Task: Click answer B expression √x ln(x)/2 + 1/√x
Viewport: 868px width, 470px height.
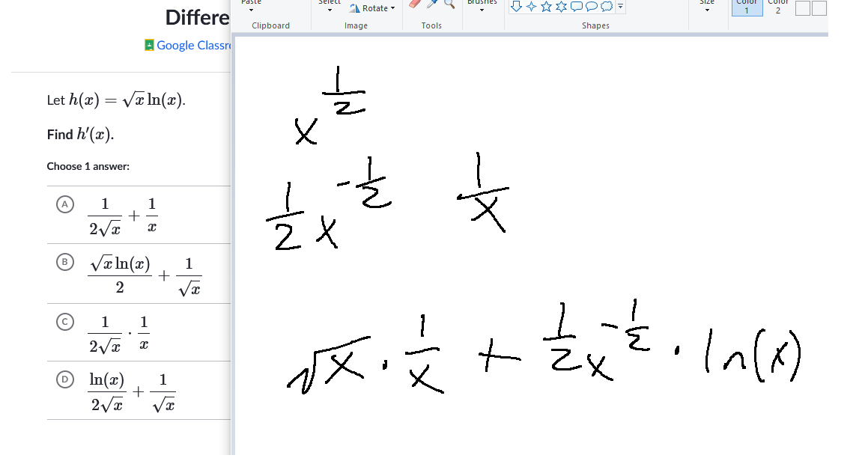Action: pyautogui.click(x=145, y=275)
